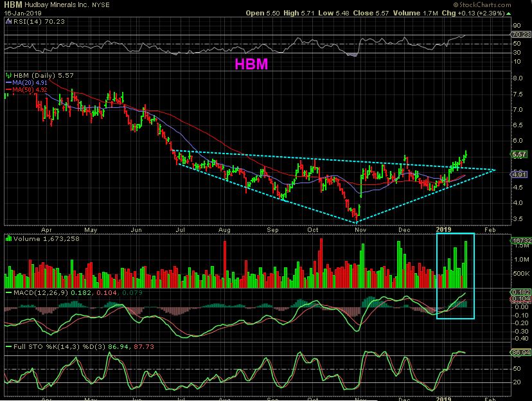The height and width of the screenshot is (401, 532).
Task: Click the bold HBM ticker in the header
Action: click(13, 4)
